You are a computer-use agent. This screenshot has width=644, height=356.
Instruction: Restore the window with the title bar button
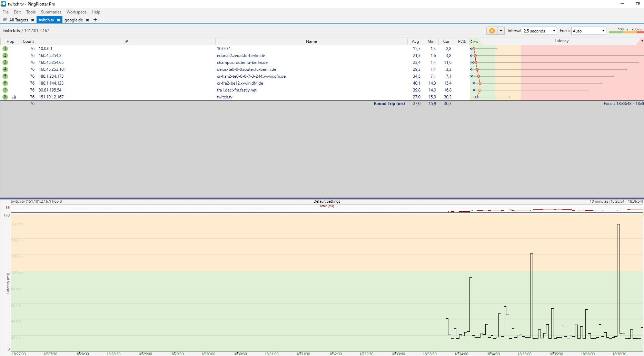[x=637, y=4]
